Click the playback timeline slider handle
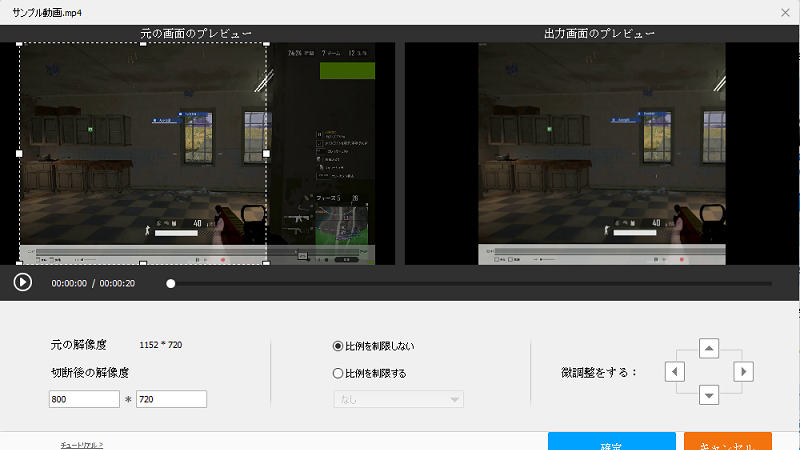This screenshot has width=800, height=450. [171, 283]
